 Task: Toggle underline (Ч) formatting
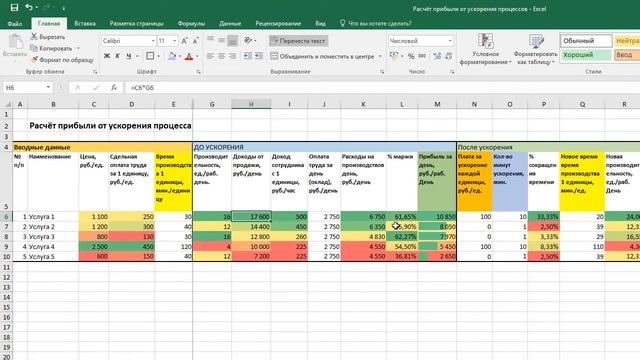(129, 56)
